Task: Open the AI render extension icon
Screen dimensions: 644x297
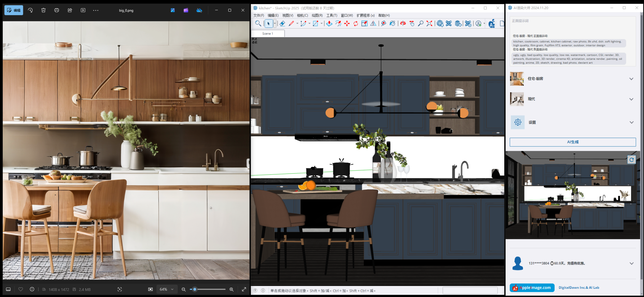Action: pos(492,23)
